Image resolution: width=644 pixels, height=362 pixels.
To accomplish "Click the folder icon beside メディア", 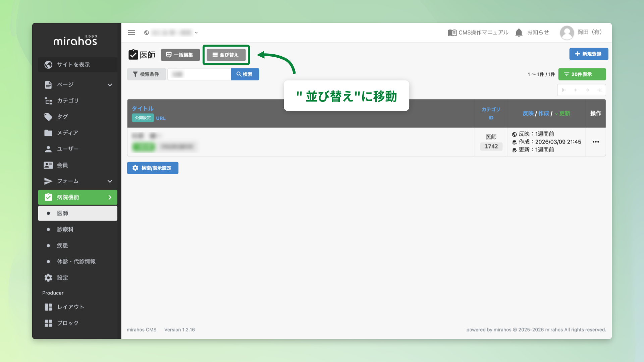I will coord(48,133).
